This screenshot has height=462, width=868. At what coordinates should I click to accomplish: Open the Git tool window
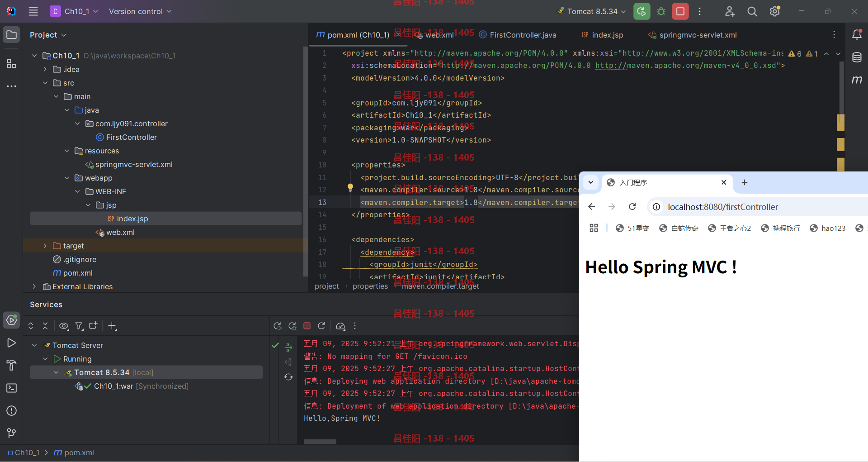tap(12, 433)
